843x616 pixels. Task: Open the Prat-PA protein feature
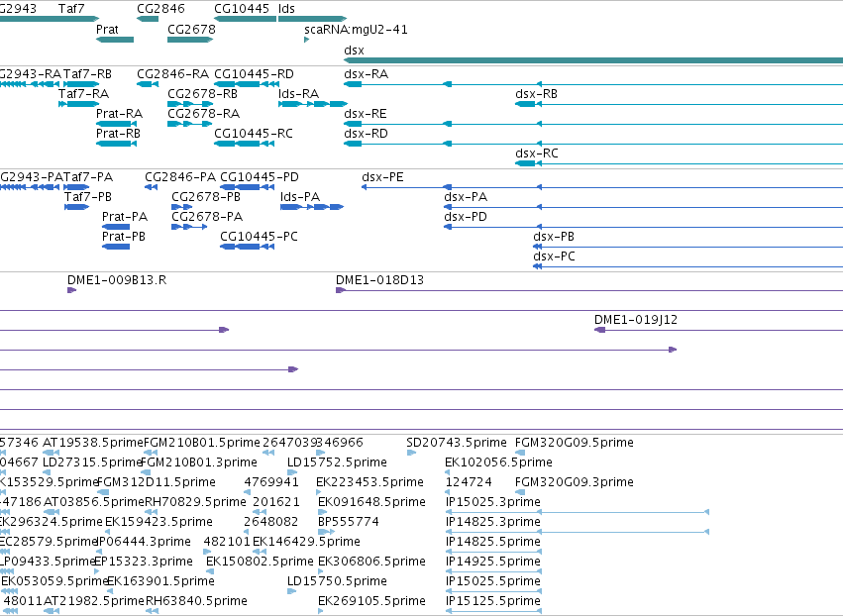click(125, 217)
